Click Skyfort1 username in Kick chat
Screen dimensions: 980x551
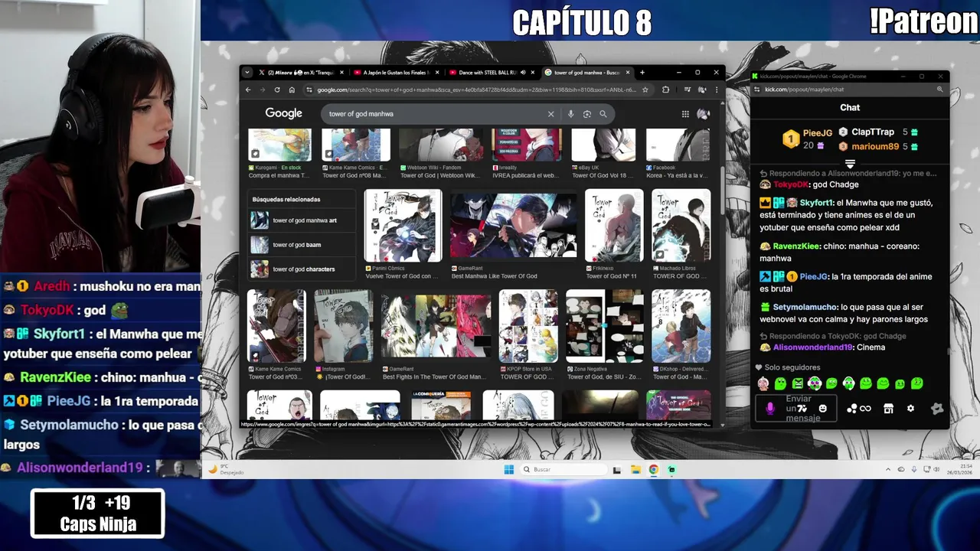tap(816, 203)
